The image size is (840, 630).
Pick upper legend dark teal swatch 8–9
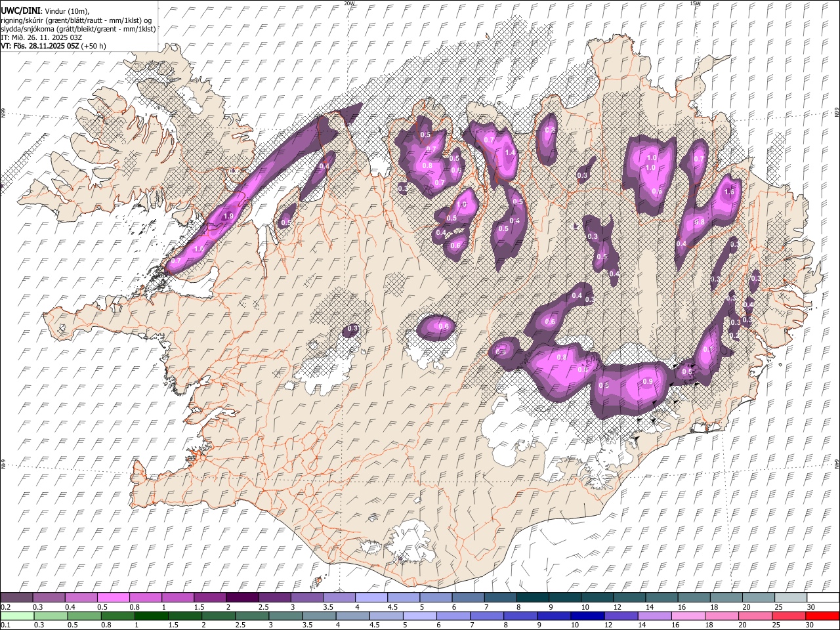(532, 598)
